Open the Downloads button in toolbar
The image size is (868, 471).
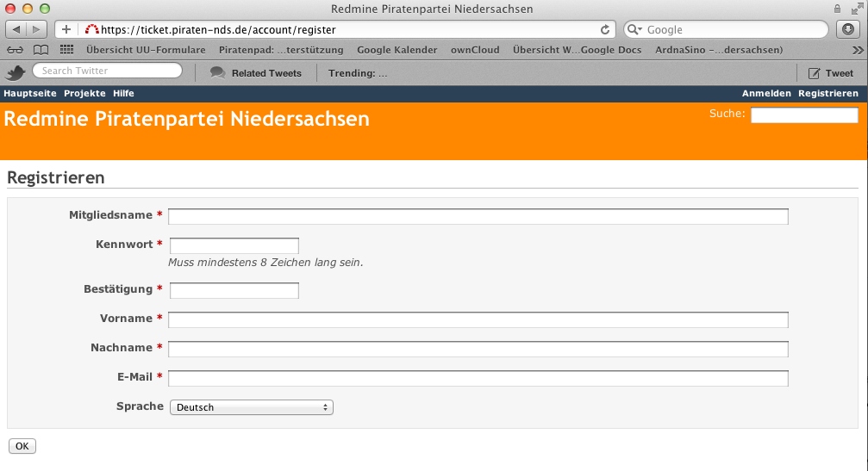tap(848, 29)
